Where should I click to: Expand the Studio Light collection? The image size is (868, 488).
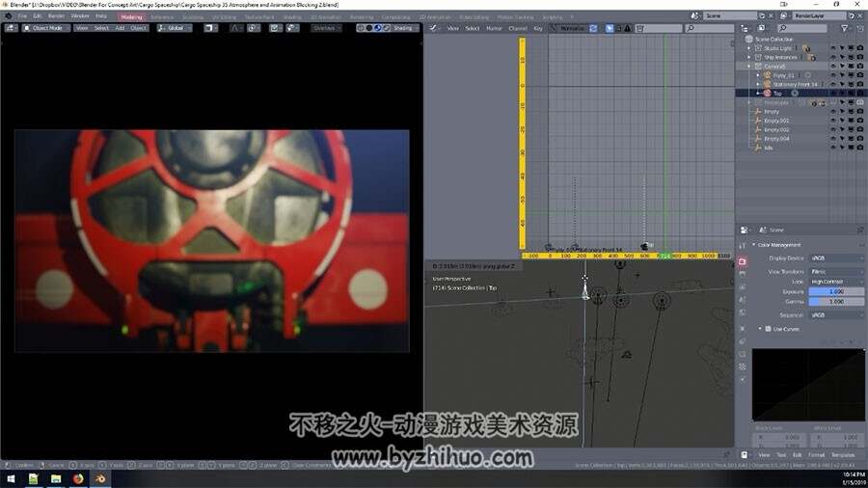(749, 48)
